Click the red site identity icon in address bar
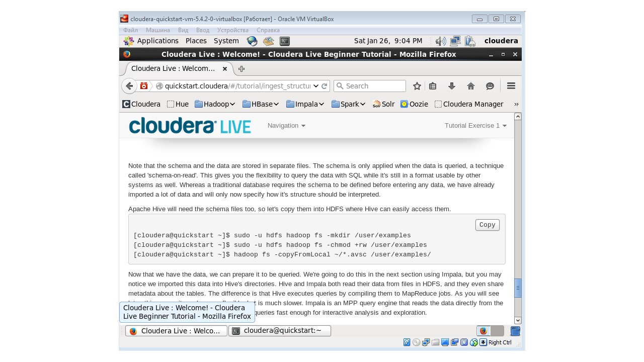The width and height of the screenshot is (644, 362). [144, 86]
